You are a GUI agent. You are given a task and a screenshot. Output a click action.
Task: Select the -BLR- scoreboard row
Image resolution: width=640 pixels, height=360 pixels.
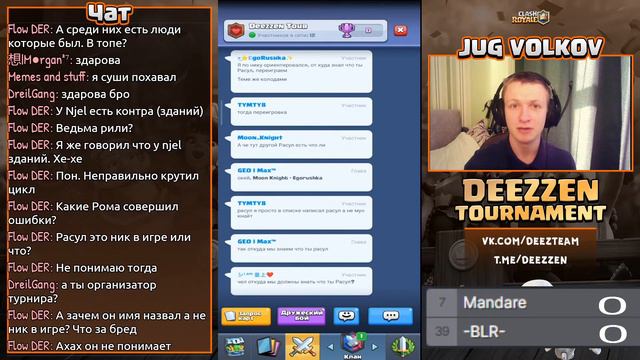[x=533, y=332]
